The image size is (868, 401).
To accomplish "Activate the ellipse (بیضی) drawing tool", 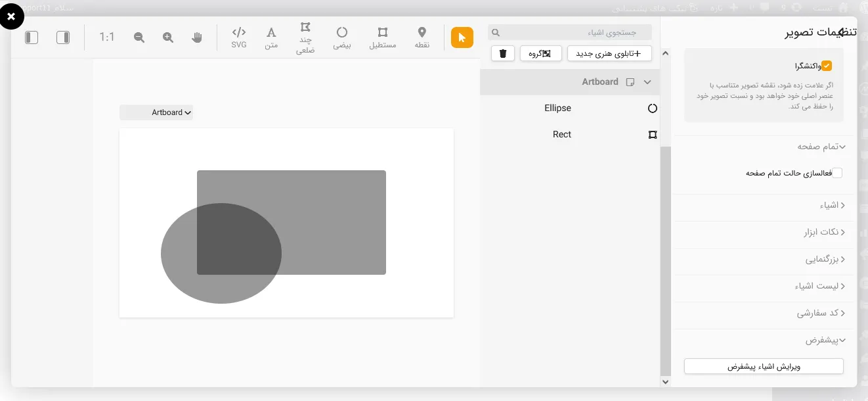I will click(342, 37).
